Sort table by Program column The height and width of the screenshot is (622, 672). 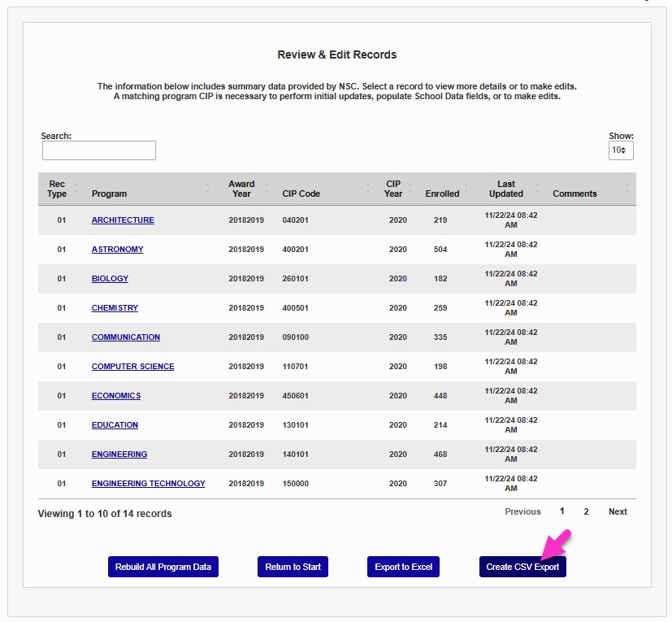coord(109,194)
